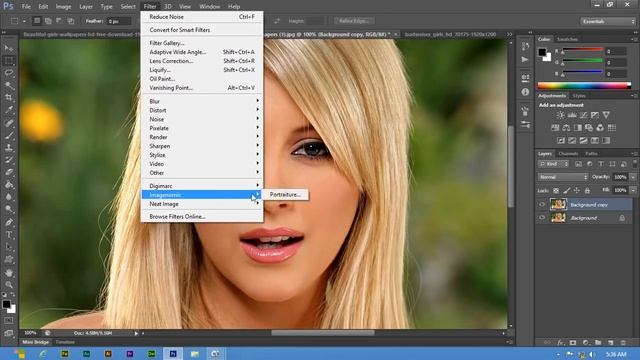Hide the Background copy layer
This screenshot has height=360, width=640.
point(542,204)
